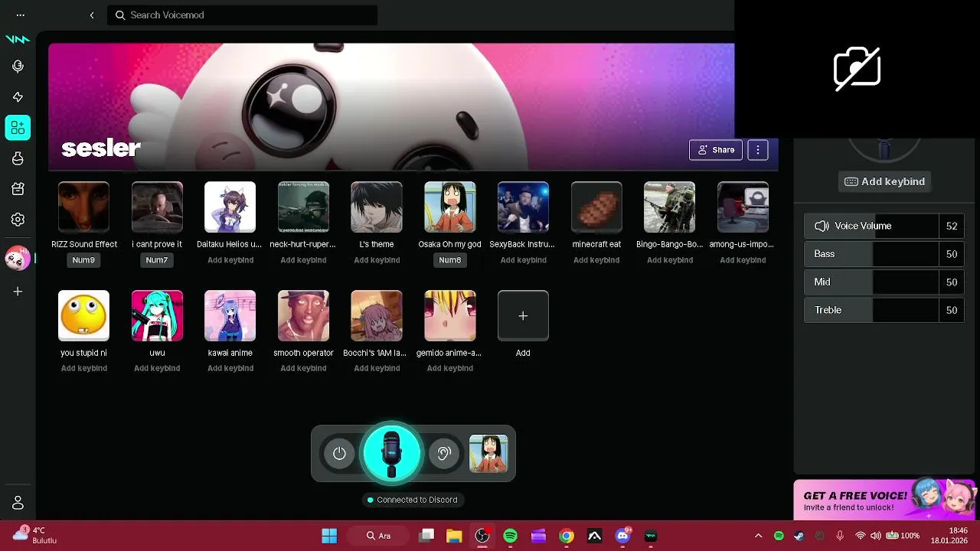The image size is (980, 551).
Task: Open Google Chrome from the taskbar
Action: [x=567, y=536]
